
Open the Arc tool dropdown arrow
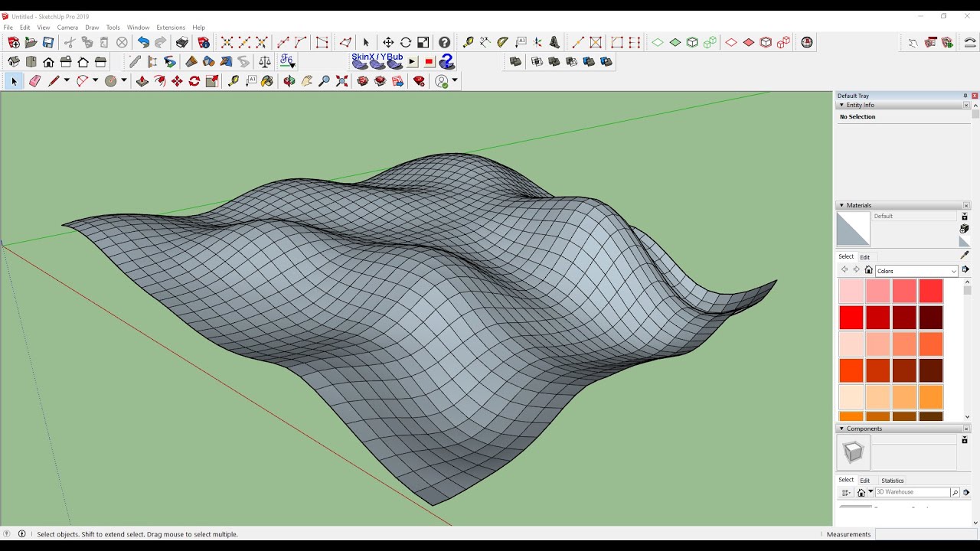tap(95, 81)
